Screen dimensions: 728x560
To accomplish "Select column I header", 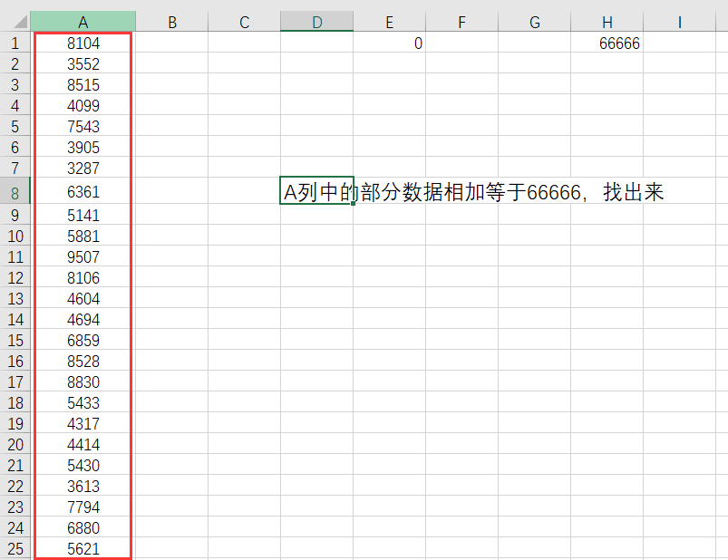I will click(679, 22).
